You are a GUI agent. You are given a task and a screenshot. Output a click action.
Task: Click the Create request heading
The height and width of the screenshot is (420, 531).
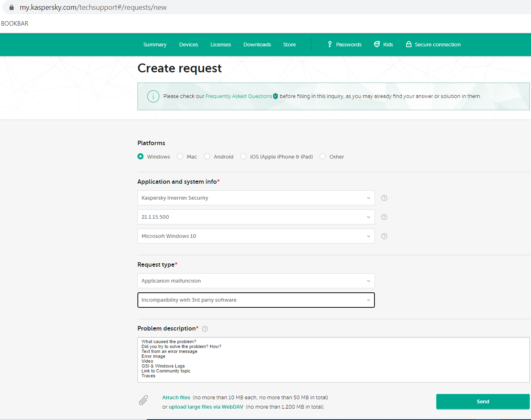pos(180,68)
